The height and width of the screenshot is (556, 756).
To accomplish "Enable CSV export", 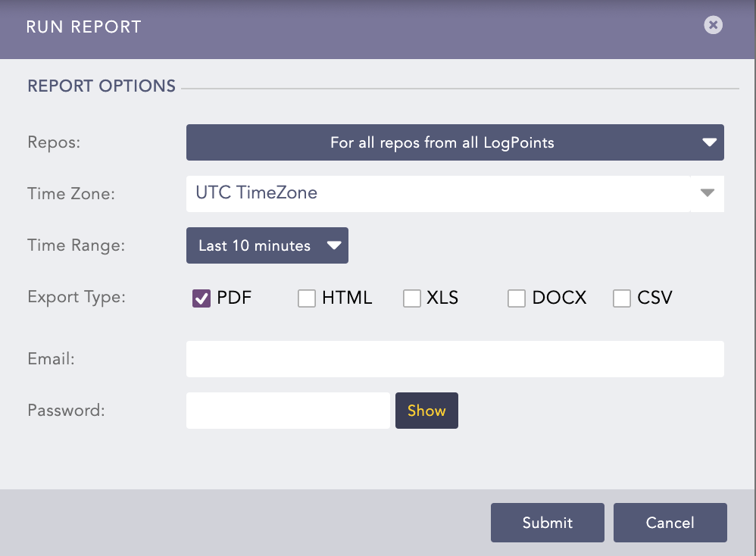I will tap(621, 298).
